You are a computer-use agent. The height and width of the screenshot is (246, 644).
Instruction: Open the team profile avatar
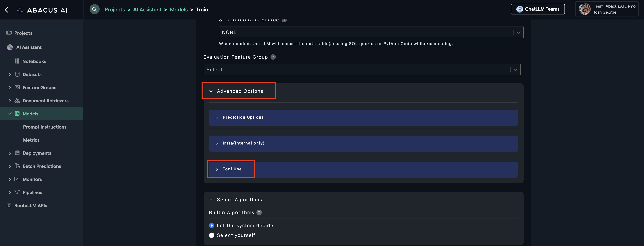[584, 9]
